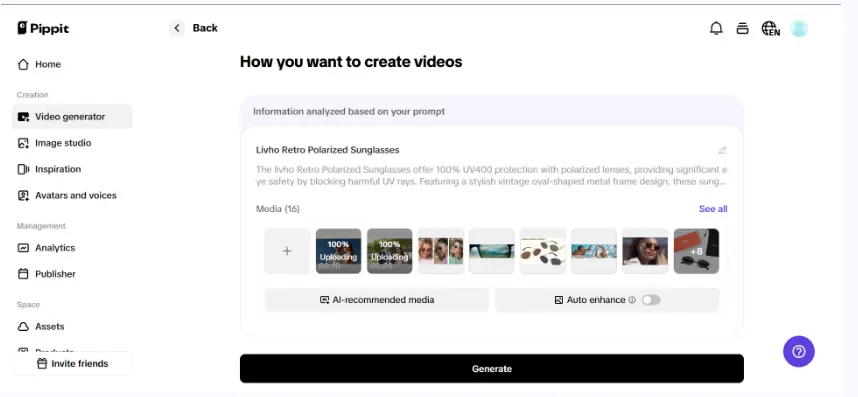This screenshot has width=858, height=397.
Task: Click the AI-recommended media button
Action: pyautogui.click(x=377, y=300)
